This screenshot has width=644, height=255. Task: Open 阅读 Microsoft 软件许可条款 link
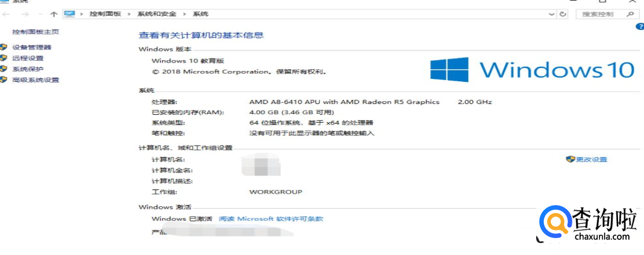coord(271,219)
